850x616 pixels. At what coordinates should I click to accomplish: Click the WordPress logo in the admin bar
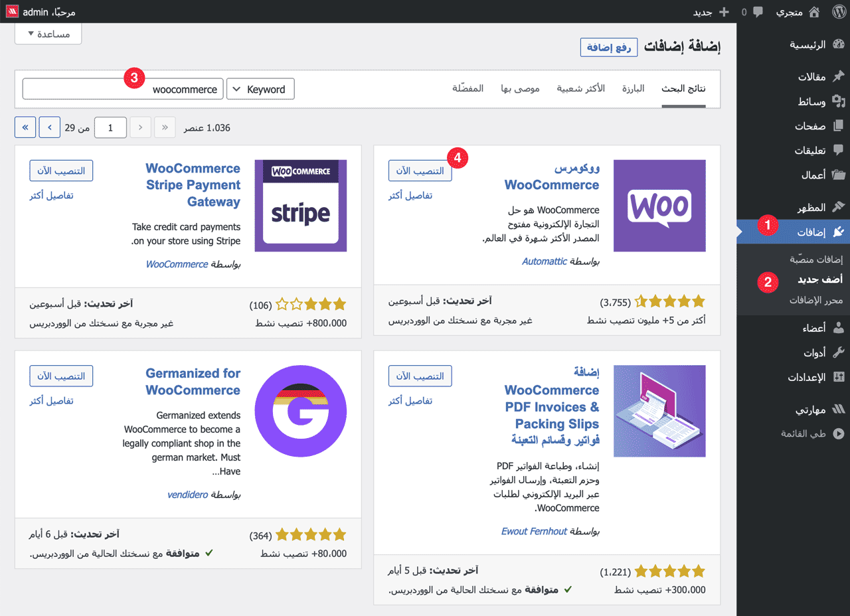coord(838,11)
